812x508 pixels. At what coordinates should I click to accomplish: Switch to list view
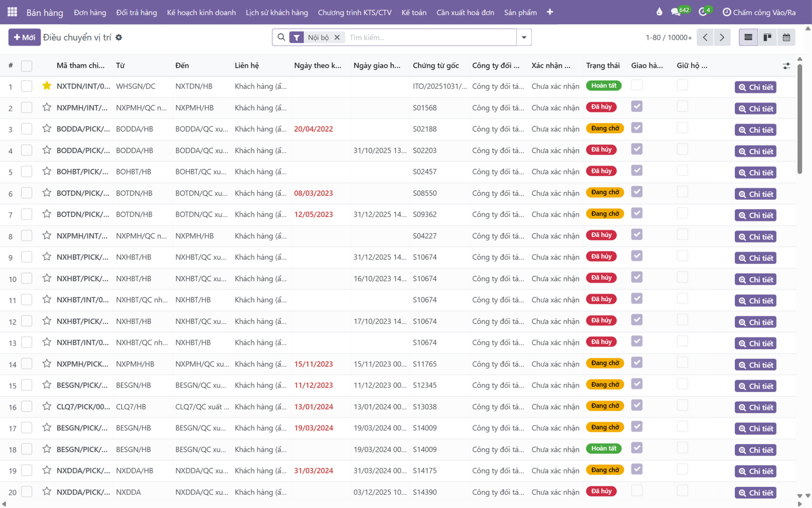coord(748,38)
